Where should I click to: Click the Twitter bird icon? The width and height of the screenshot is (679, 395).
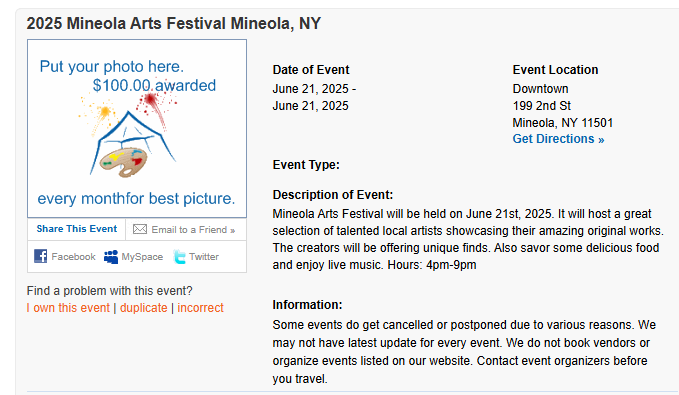pyautogui.click(x=179, y=256)
